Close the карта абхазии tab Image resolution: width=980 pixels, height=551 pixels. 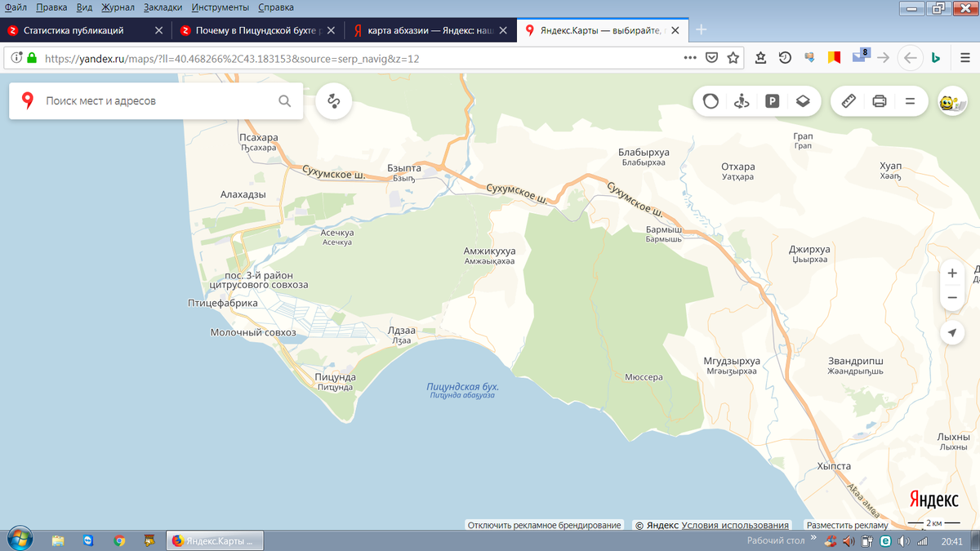click(x=503, y=30)
